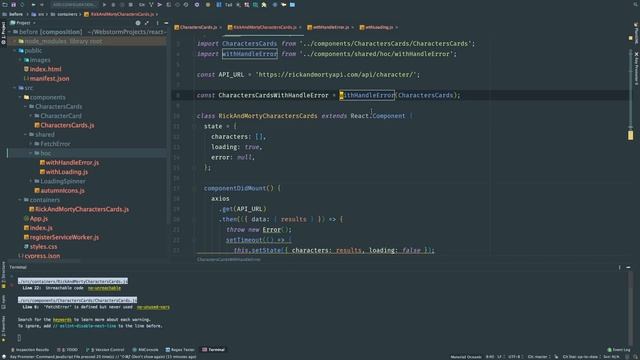Click the Save All toolbar icon
640x360 pixels.
click(13, 5)
